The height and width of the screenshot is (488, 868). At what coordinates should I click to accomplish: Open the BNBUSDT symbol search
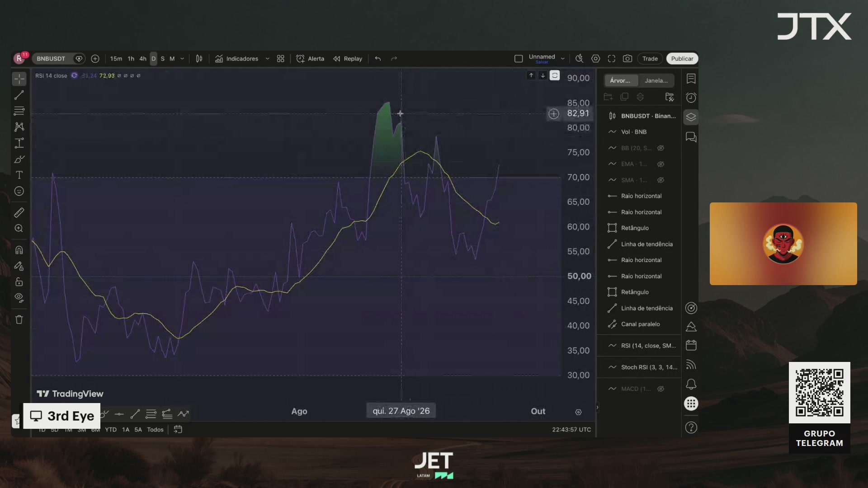(51, 59)
